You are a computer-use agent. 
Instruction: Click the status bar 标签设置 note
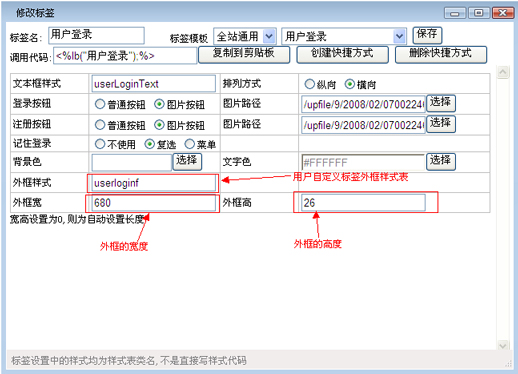point(129,360)
